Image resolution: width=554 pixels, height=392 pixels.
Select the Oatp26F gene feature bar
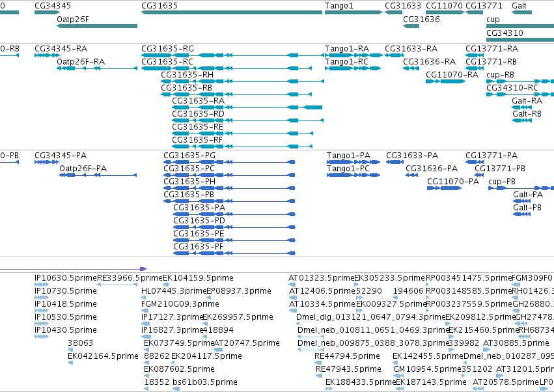coord(97,26)
